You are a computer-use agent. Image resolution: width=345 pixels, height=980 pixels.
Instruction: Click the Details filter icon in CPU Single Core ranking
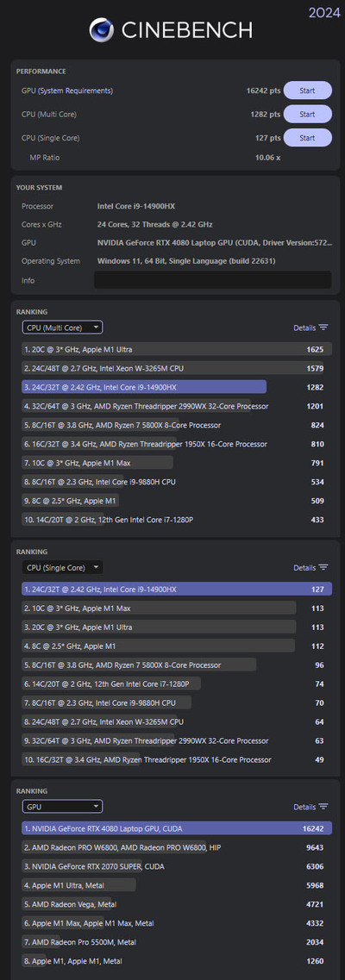coord(323,567)
